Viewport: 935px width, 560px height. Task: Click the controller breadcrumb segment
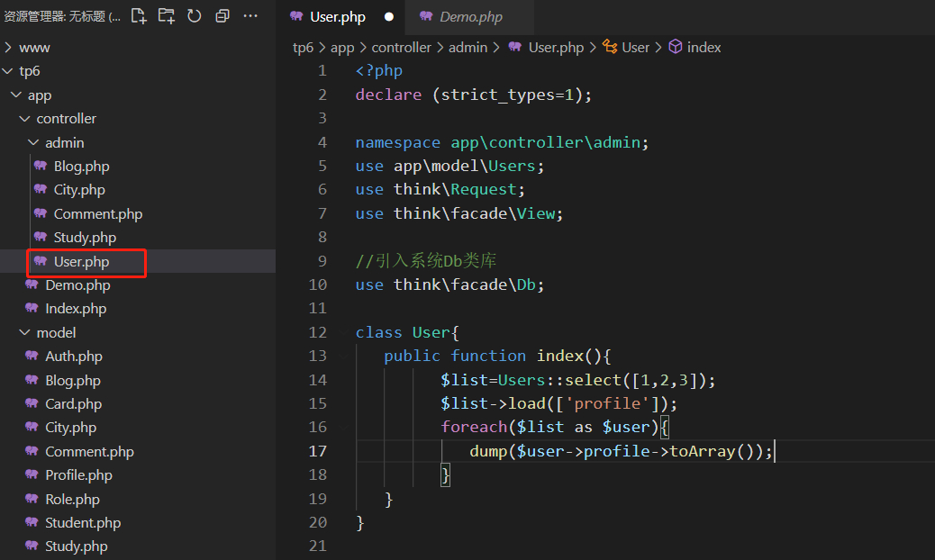tap(402, 47)
